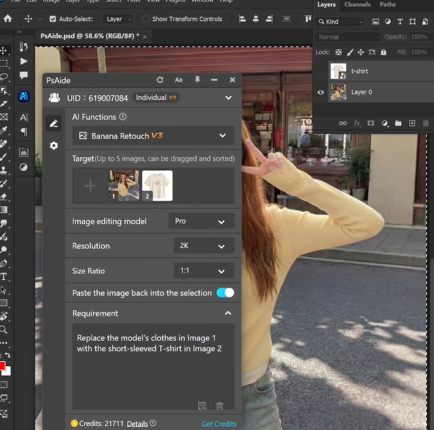This screenshot has height=430, width=434.
Task: Switch to the Channels tab
Action: tap(357, 5)
